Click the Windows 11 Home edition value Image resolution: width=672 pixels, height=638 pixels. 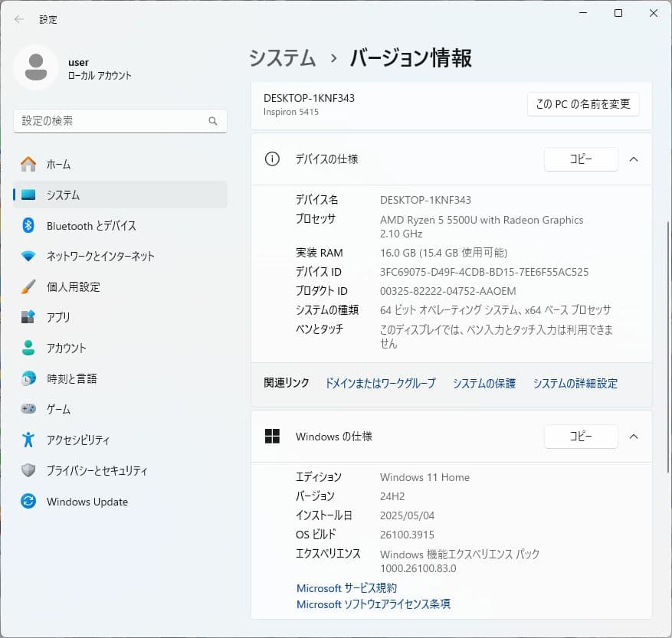(x=425, y=477)
